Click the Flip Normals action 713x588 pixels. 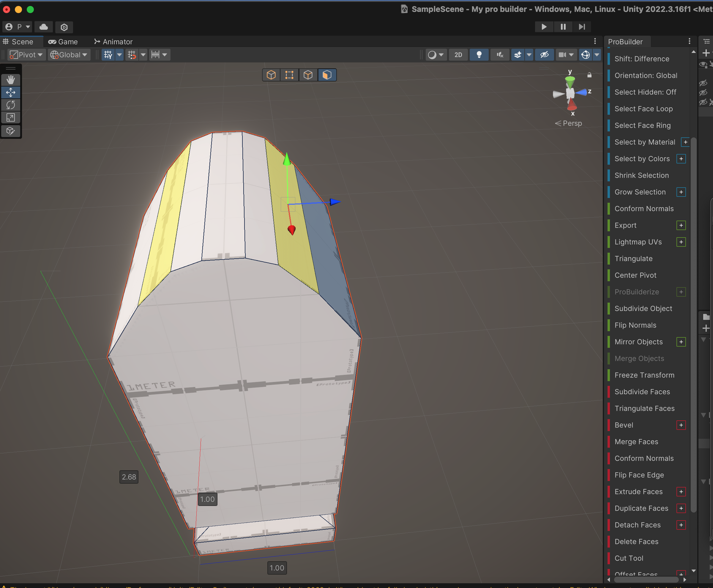635,325
